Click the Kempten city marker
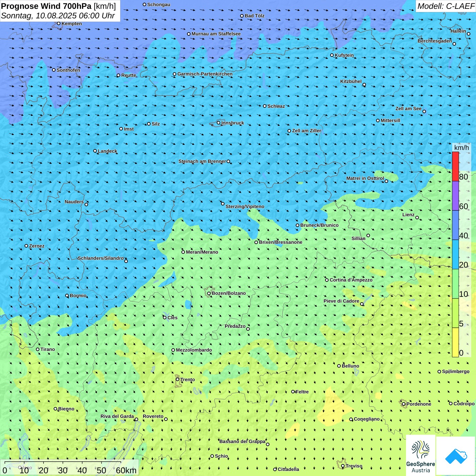 point(58,23)
